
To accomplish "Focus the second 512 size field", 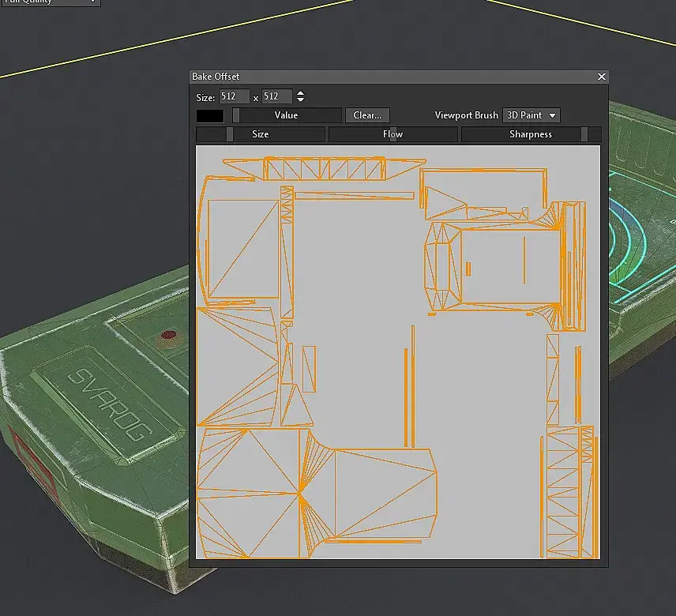I will click(276, 96).
